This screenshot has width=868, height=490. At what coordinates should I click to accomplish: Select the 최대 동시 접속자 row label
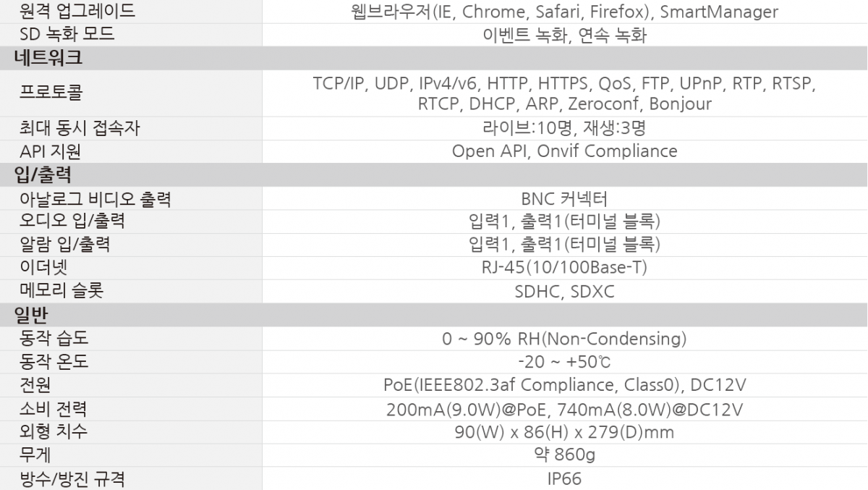[80, 128]
